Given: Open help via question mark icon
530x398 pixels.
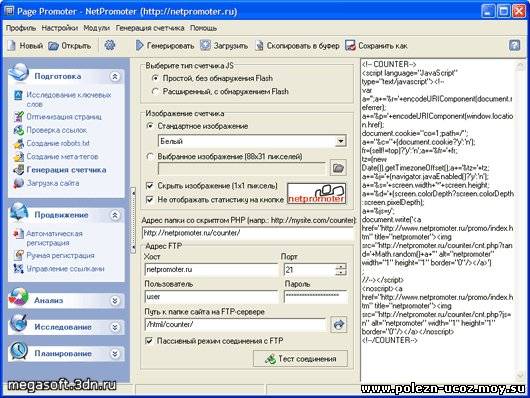Looking at the screenshot, I should click(x=514, y=45).
